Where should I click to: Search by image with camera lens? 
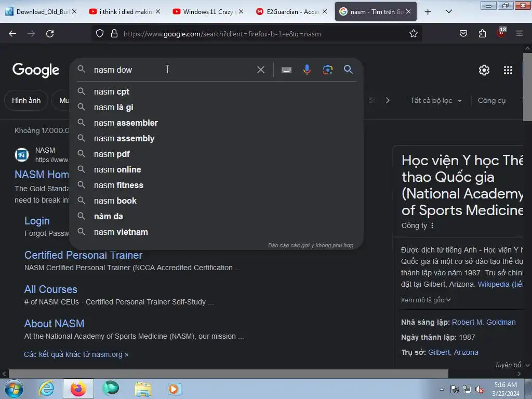point(327,70)
